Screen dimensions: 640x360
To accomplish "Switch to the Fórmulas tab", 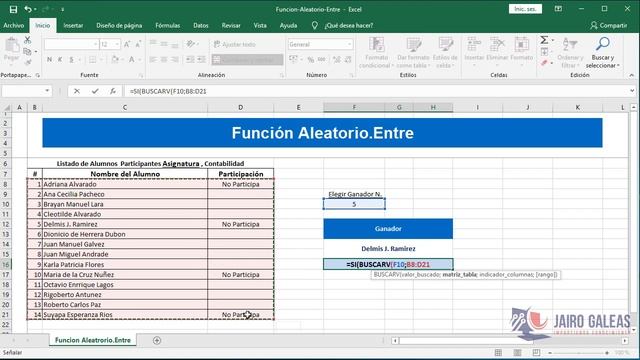I will [x=167, y=25].
